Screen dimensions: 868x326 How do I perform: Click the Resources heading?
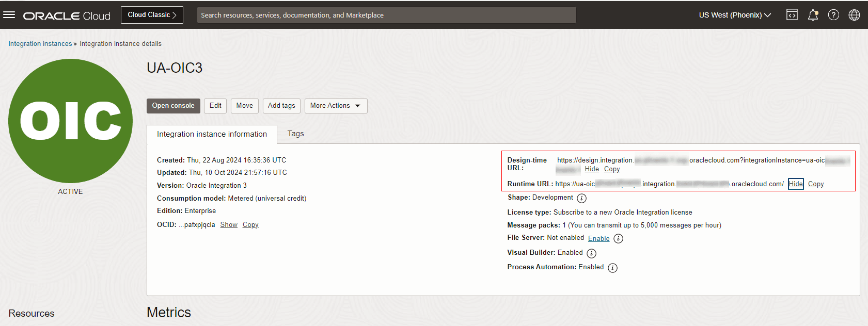pyautogui.click(x=31, y=314)
